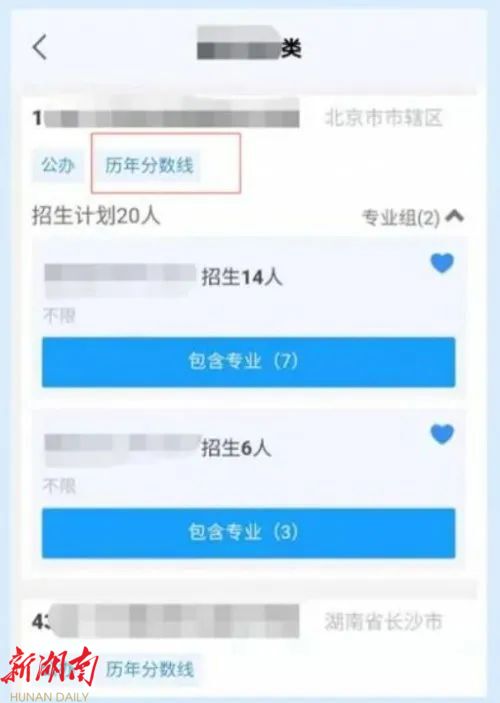Expand 包含专业 (7) list
This screenshot has width=500, height=703.
click(248, 362)
